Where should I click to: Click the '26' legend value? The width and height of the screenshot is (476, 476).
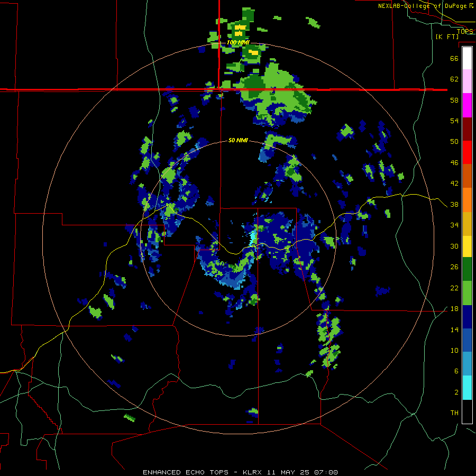[x=454, y=267]
